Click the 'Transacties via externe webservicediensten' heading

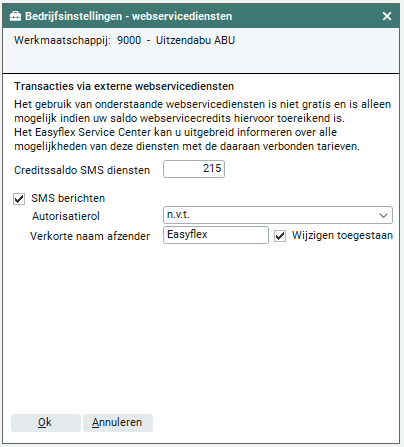[x=124, y=86]
